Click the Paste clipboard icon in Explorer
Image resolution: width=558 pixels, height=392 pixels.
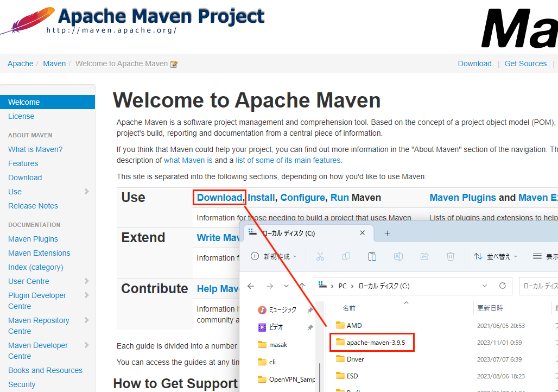tap(372, 256)
